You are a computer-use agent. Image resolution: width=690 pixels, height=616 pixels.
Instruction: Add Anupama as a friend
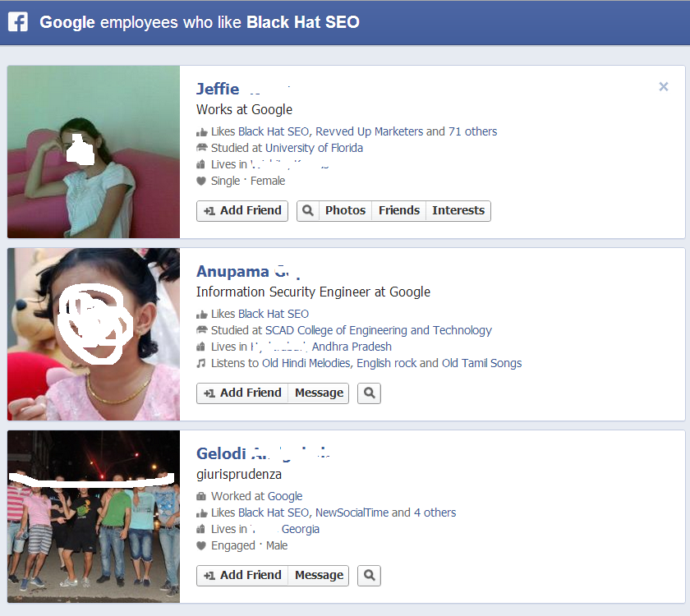click(242, 393)
